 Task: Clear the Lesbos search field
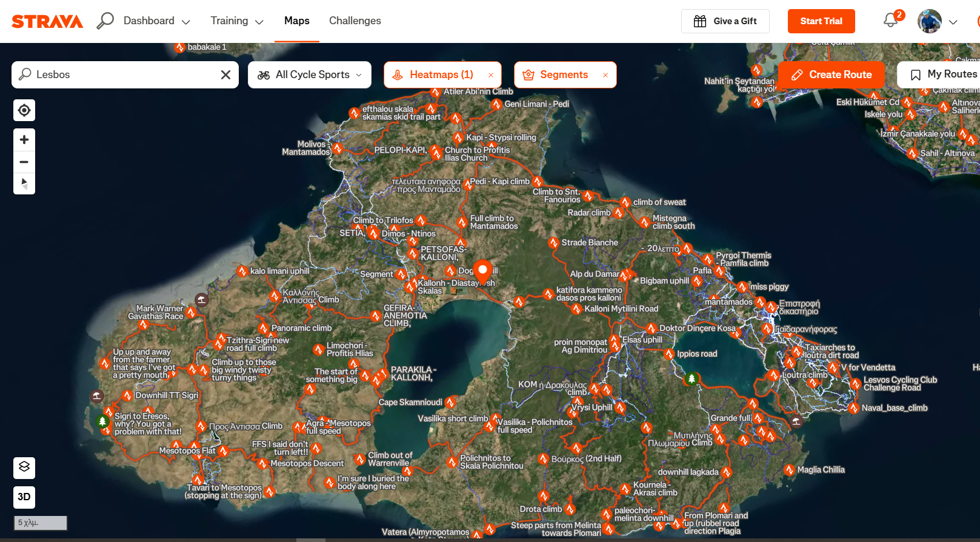tap(225, 75)
